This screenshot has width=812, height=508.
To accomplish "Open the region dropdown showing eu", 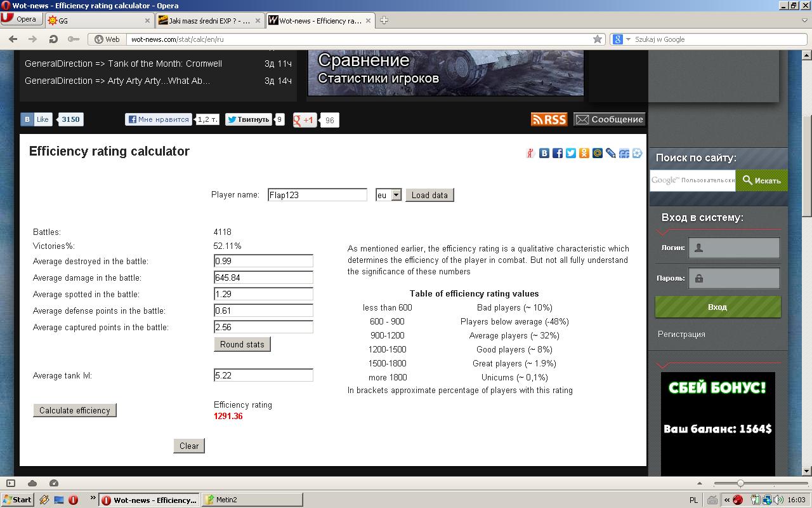I will click(388, 195).
